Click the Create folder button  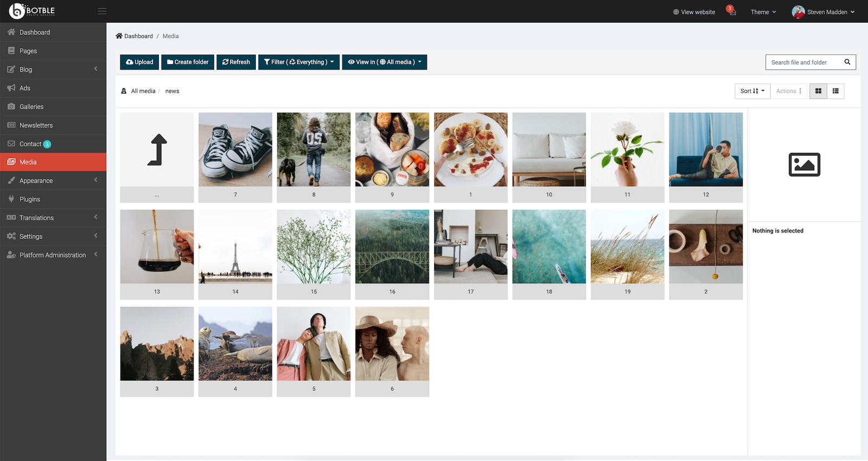coord(188,62)
